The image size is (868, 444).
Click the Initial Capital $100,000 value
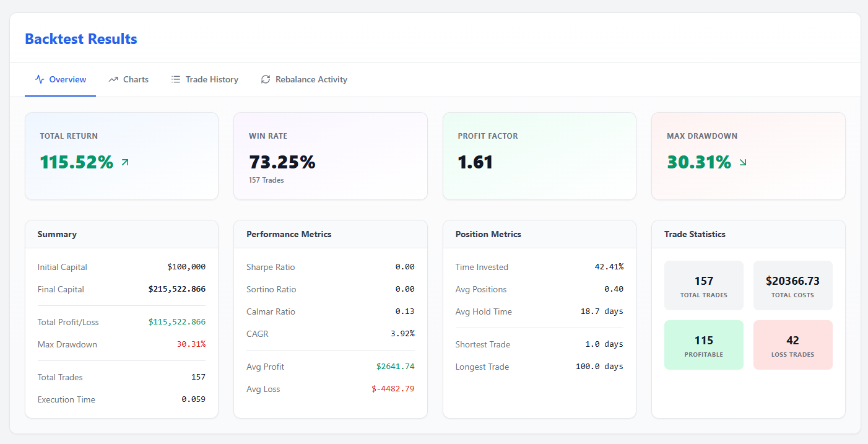[186, 267]
